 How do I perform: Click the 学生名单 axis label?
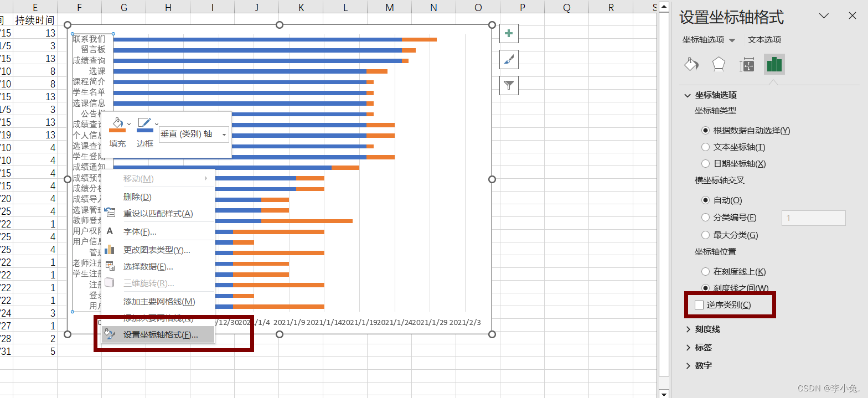pos(89,92)
